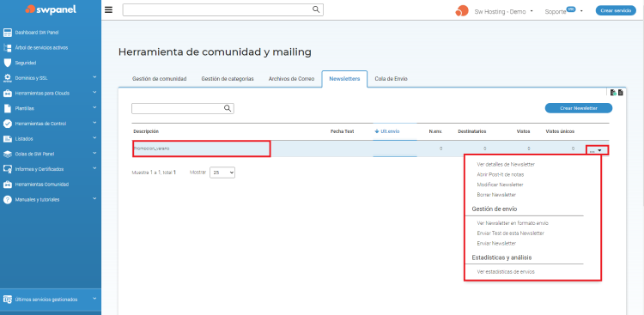Switch to Cola de Envío tab
The height and width of the screenshot is (315, 644).
pos(391,79)
